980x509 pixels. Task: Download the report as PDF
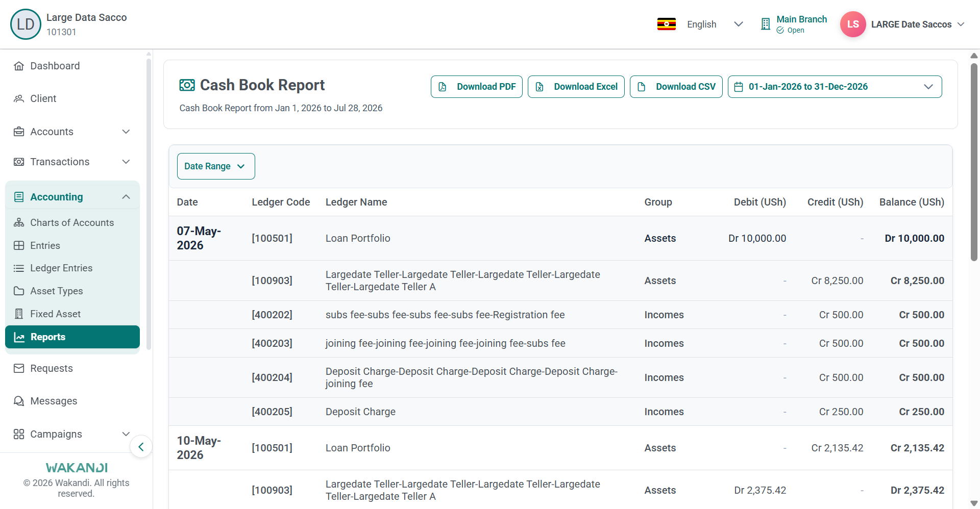[x=477, y=87]
